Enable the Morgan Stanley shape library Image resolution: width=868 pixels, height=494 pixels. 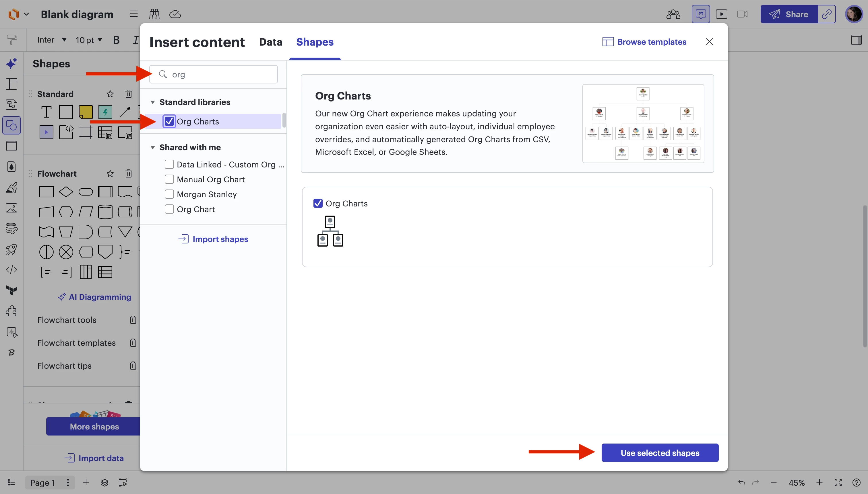click(169, 194)
